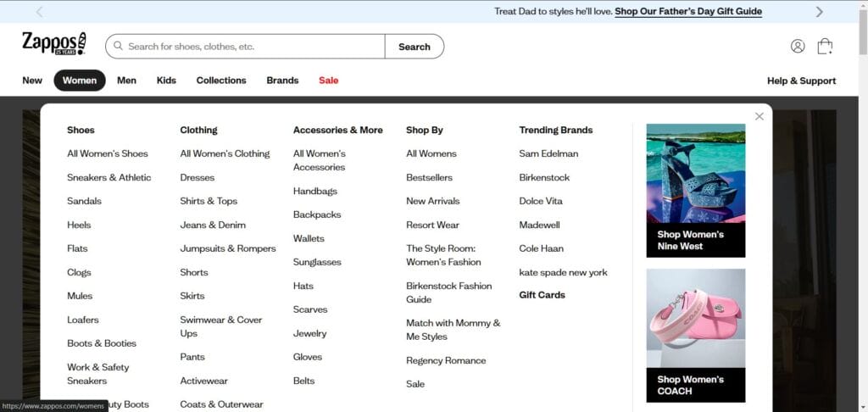868x412 pixels.
Task: Open Hats category
Action: pyautogui.click(x=303, y=286)
